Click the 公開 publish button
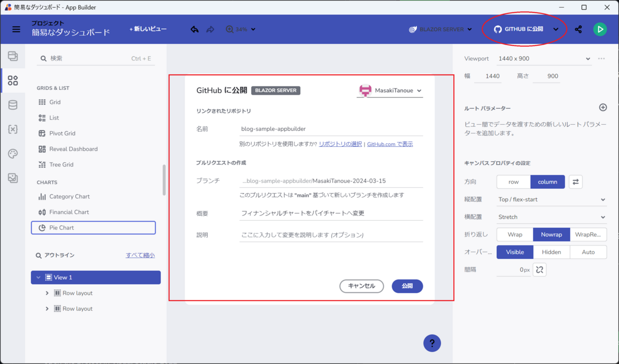Image resolution: width=619 pixels, height=364 pixels. 408,286
